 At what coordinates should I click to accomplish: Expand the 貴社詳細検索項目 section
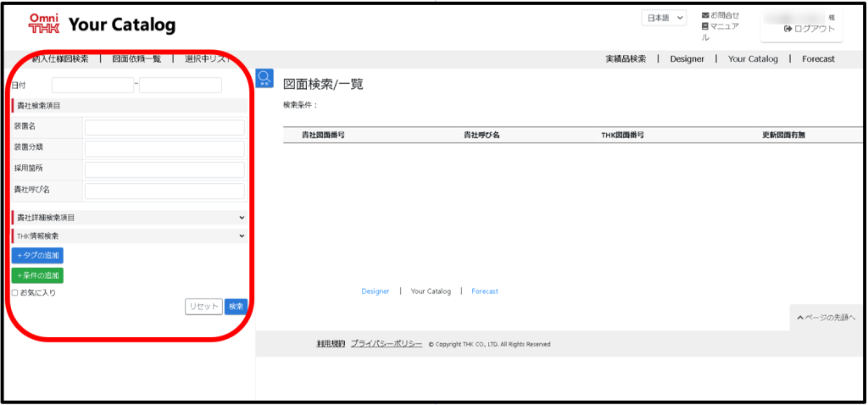130,218
